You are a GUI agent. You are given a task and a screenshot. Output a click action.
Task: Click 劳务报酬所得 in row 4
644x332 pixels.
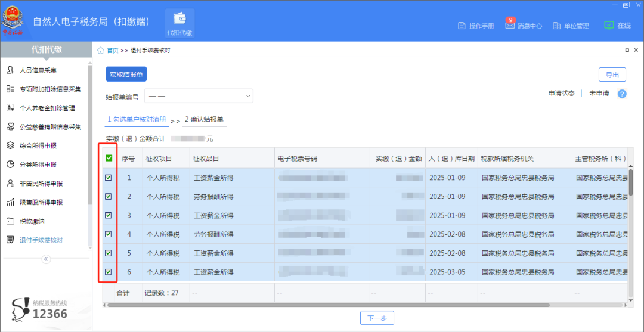pos(213,234)
